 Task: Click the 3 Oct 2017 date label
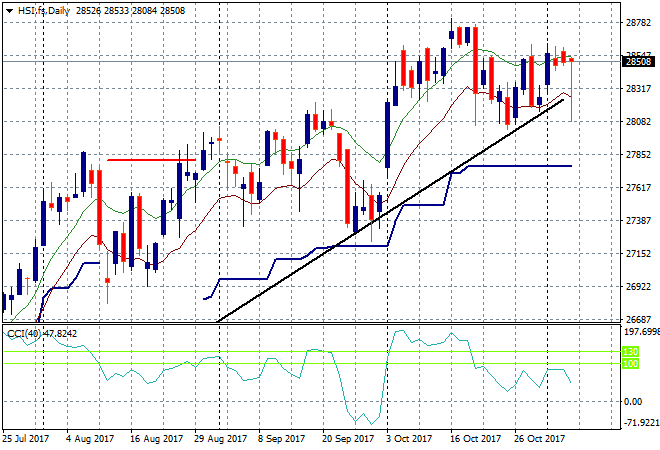click(x=409, y=439)
